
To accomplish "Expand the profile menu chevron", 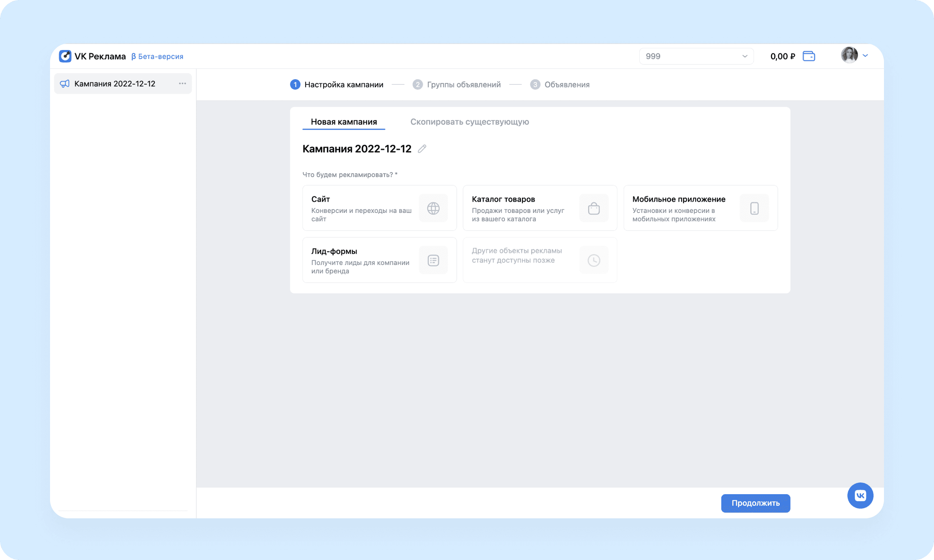I will 865,55.
